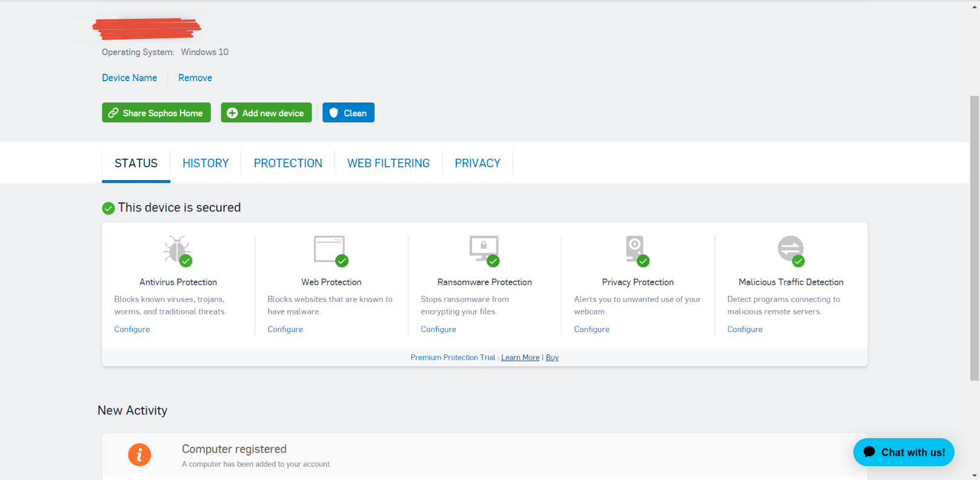Configure Privacy Protection
This screenshot has height=480, width=980.
pos(592,329)
